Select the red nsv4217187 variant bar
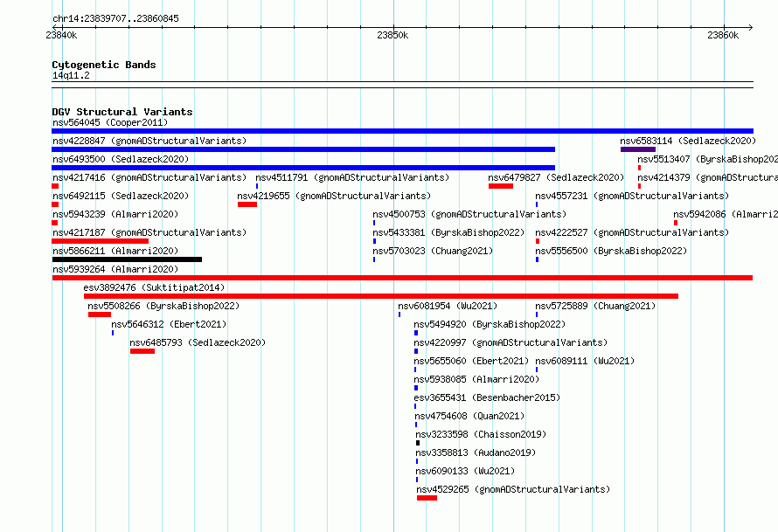Screen dimensions: 778x532 point(101,241)
